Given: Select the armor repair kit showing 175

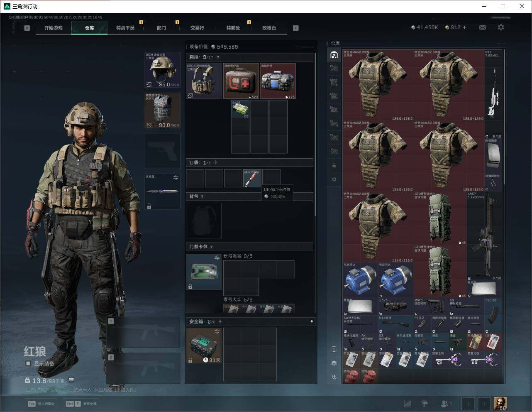Looking at the screenshot, I should tap(278, 81).
